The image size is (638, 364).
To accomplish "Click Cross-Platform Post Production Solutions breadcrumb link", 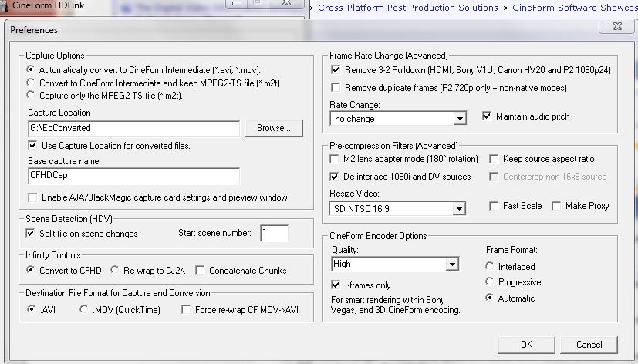I will 407,8.
